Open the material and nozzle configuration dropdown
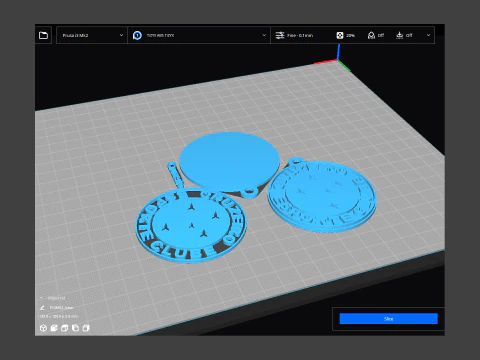The width and height of the screenshot is (480, 360). pos(199,35)
